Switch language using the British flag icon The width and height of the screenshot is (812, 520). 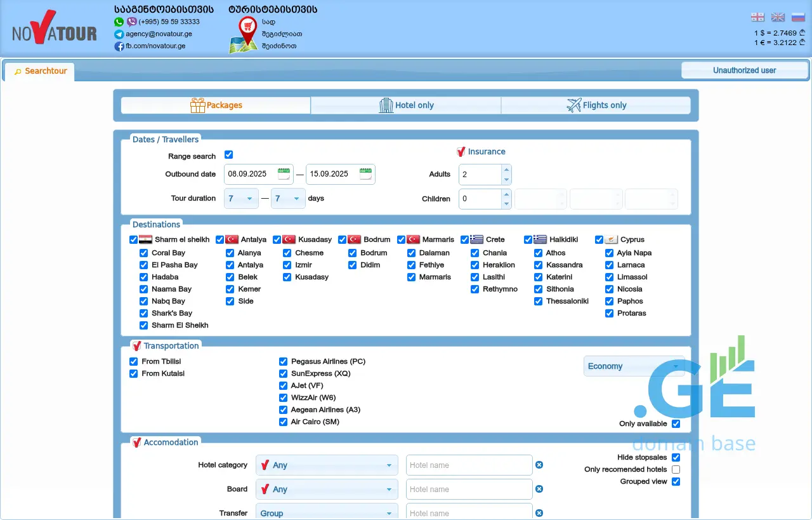click(778, 17)
